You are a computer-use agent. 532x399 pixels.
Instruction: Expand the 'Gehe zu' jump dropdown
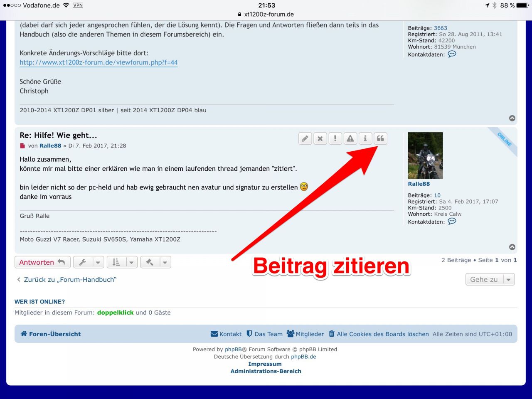(490, 279)
